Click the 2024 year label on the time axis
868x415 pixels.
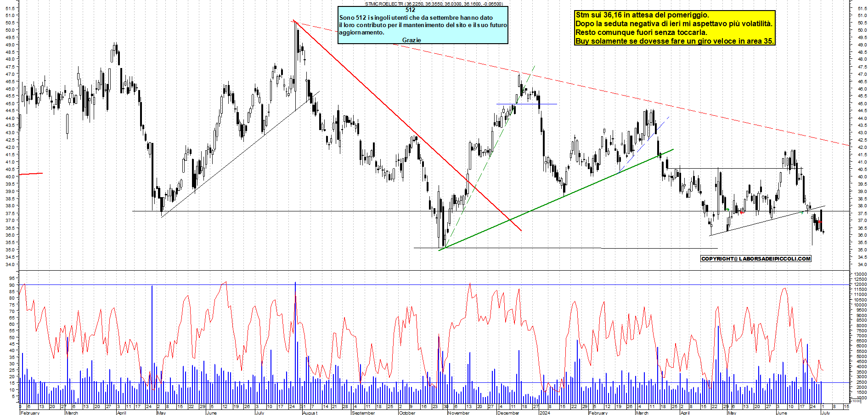545,413
